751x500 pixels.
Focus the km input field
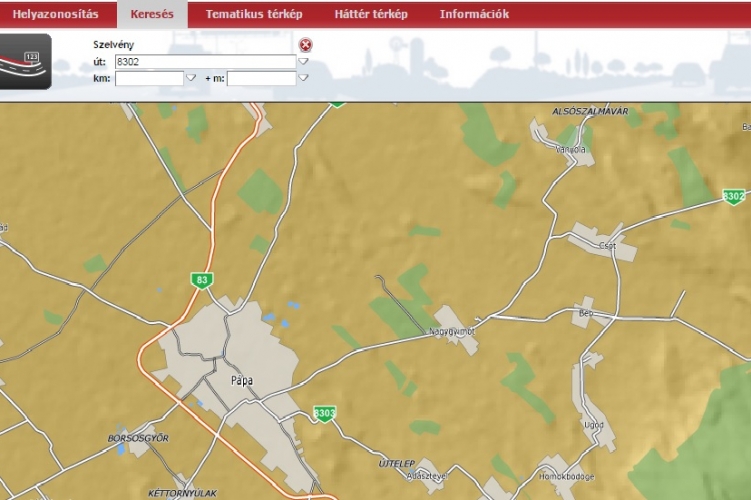point(149,78)
